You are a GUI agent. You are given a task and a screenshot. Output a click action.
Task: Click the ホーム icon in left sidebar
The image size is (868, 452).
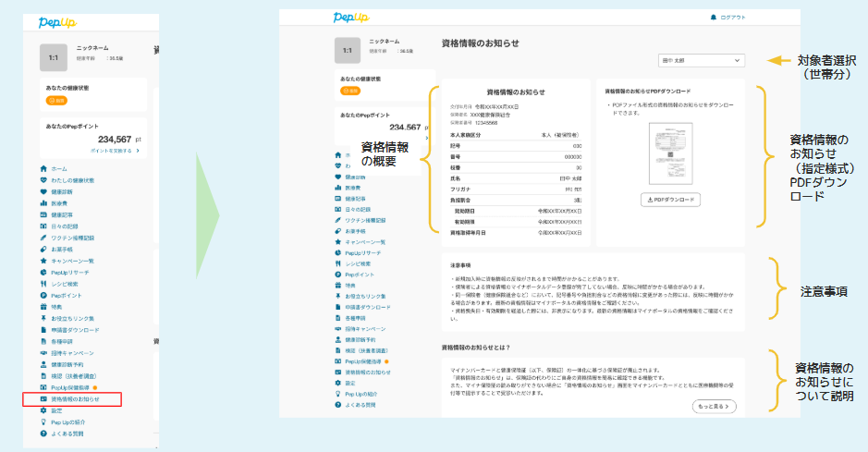coord(43,169)
